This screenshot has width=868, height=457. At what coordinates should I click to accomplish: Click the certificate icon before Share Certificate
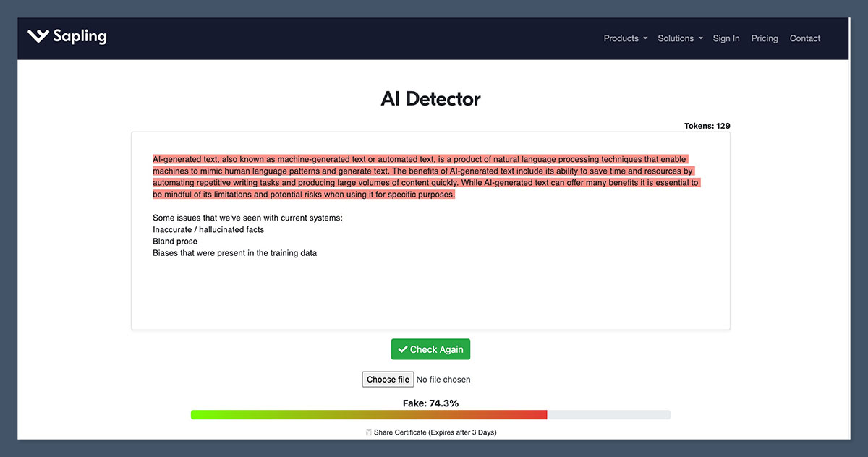coord(368,432)
